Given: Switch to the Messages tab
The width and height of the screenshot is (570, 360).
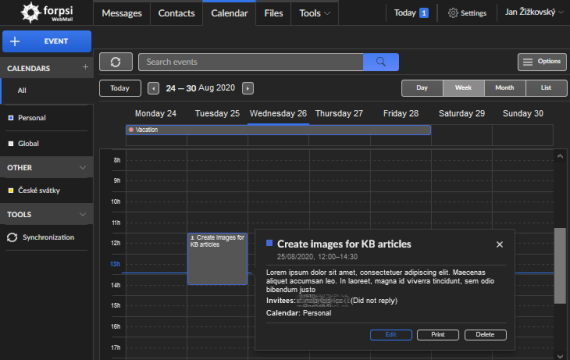Looking at the screenshot, I should [x=122, y=13].
